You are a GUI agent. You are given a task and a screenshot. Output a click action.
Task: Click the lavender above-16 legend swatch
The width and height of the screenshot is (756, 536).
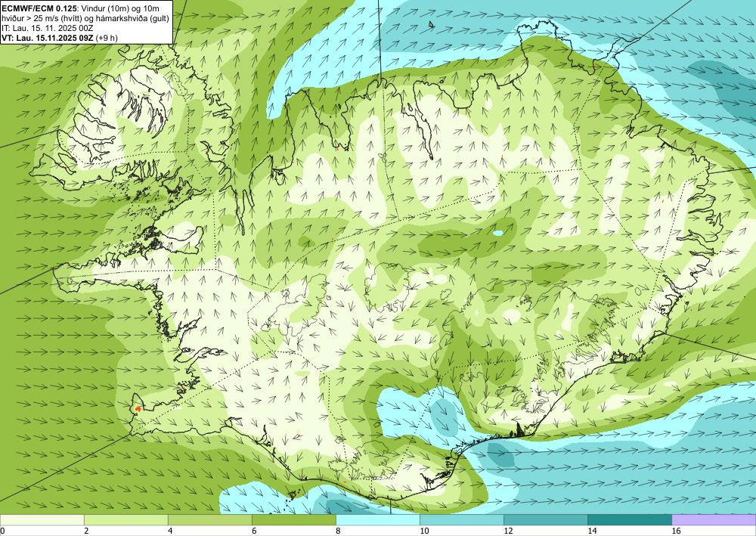tap(714, 519)
